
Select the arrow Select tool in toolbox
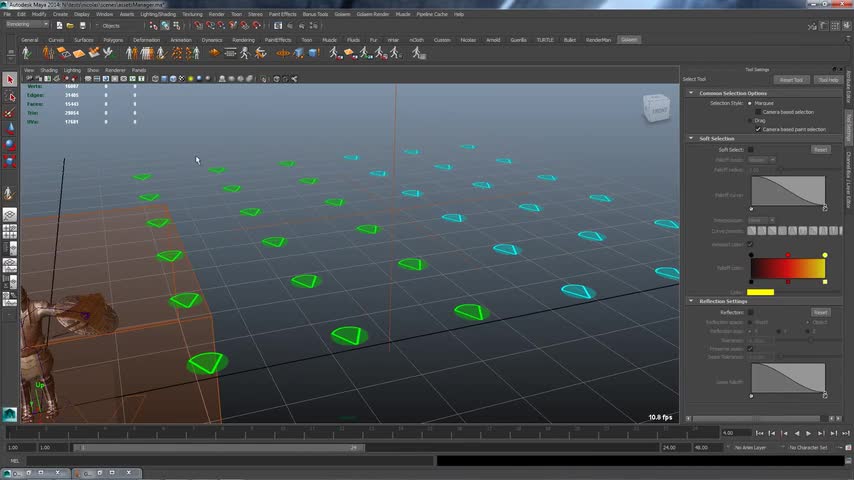pyautogui.click(x=10, y=80)
